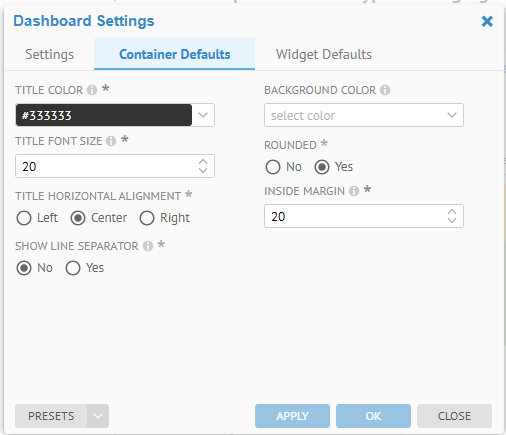Viewport: 506px width, 435px height.
Task: Click the OK button
Action: click(373, 416)
